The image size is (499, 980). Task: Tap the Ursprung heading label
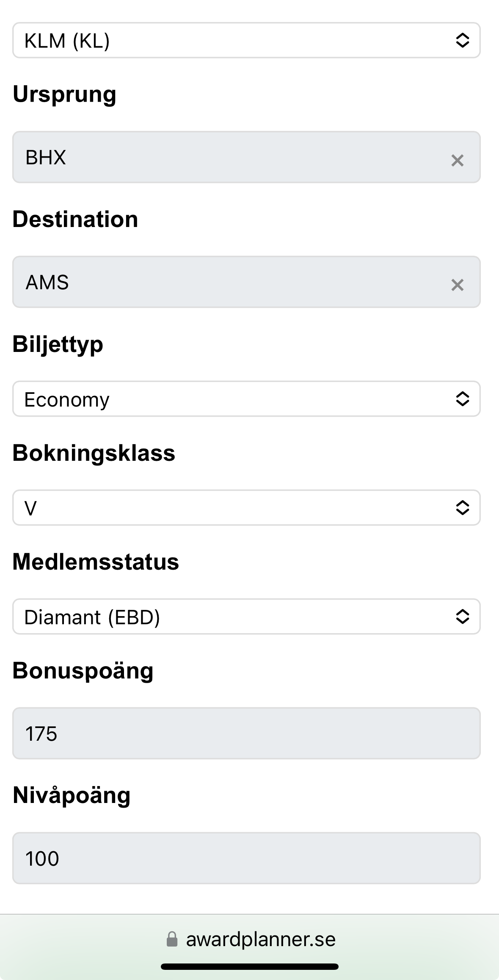[x=64, y=94]
